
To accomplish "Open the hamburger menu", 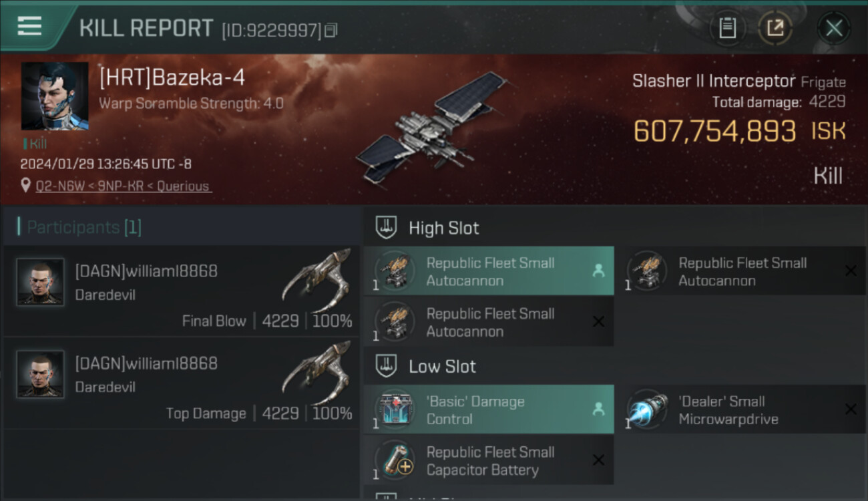I will 29,26.
